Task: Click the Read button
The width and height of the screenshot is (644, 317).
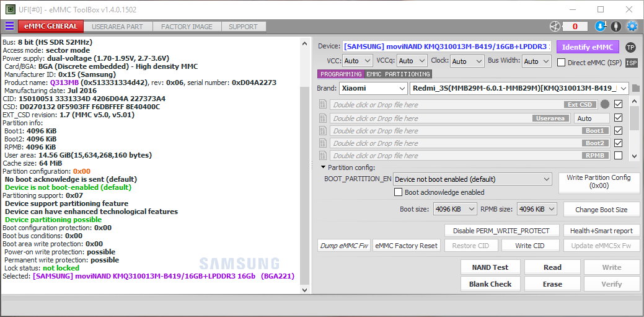Action: tap(552, 267)
